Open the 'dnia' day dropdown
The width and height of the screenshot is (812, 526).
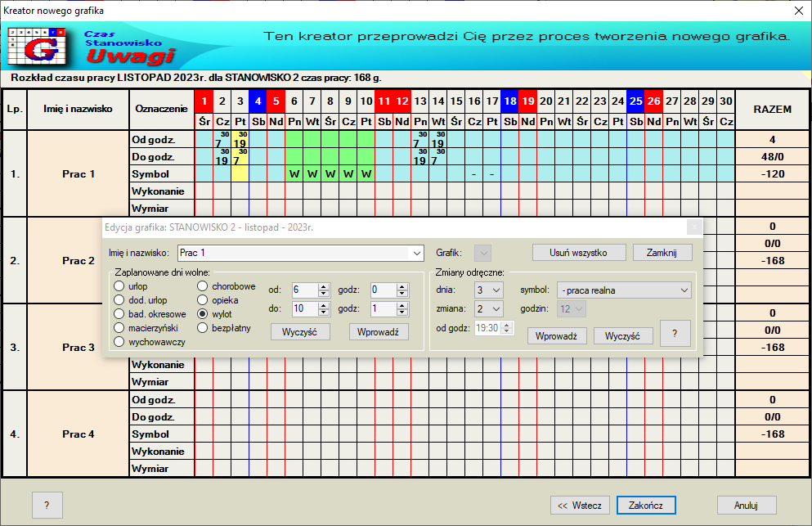point(496,290)
